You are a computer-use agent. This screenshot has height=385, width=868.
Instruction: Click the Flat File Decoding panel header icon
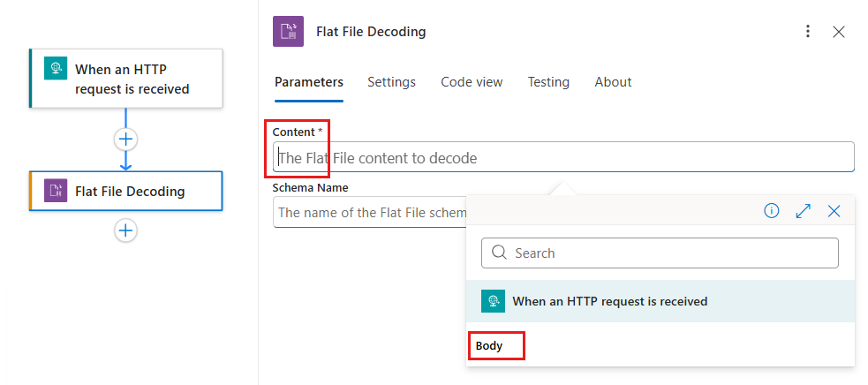289,32
